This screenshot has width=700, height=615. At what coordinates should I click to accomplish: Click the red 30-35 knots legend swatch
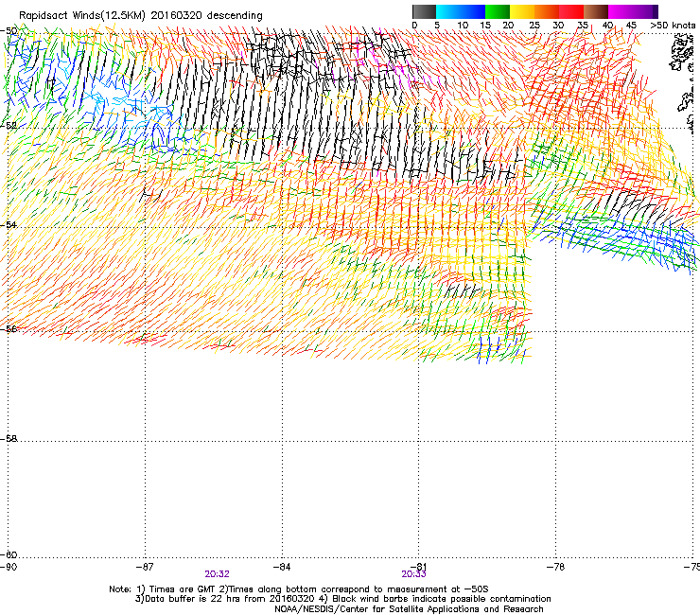[x=571, y=11]
